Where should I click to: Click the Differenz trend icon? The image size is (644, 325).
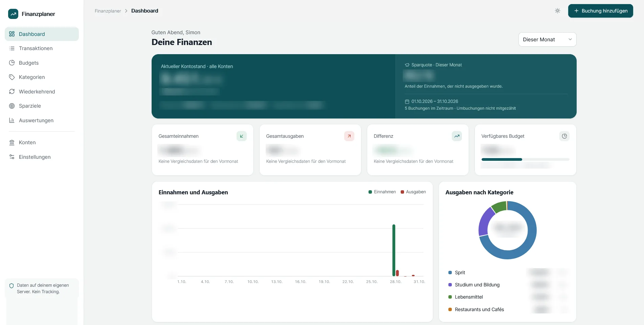[x=457, y=136]
